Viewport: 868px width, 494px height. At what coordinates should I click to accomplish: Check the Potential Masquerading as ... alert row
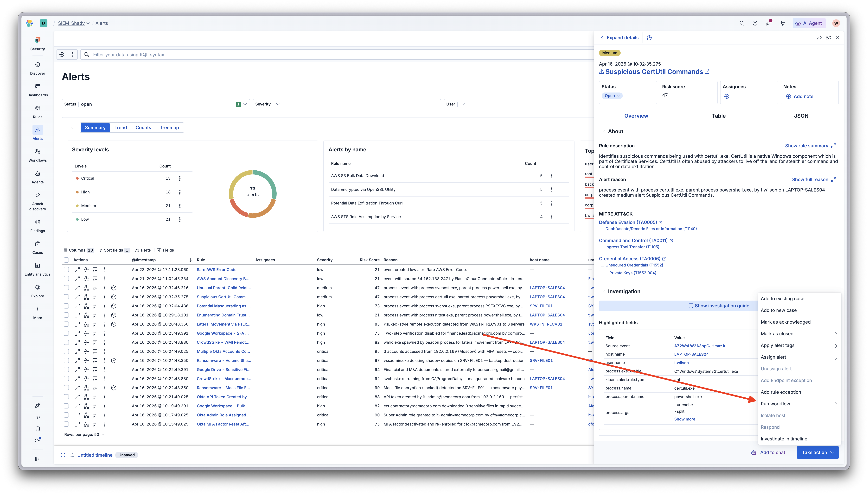(x=66, y=306)
